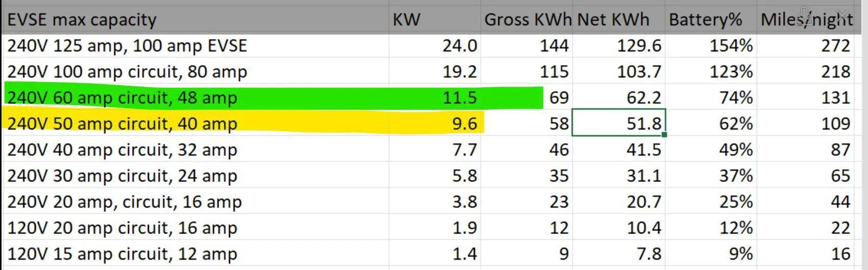Select the Miles/night value 109
The width and height of the screenshot is (868, 270).
836,124
